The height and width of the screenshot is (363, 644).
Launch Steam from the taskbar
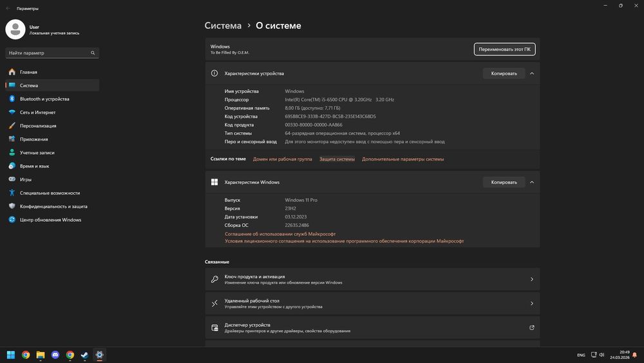coord(84,355)
